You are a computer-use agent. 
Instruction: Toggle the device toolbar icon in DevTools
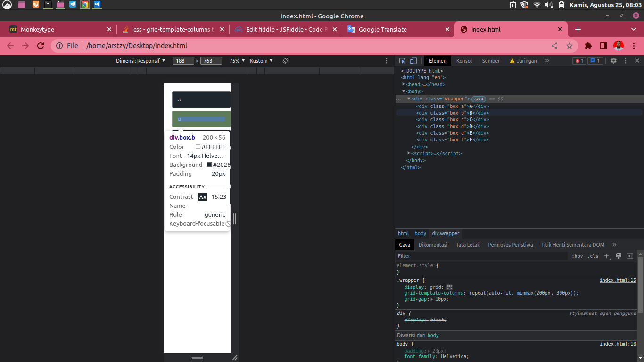[413, 61]
